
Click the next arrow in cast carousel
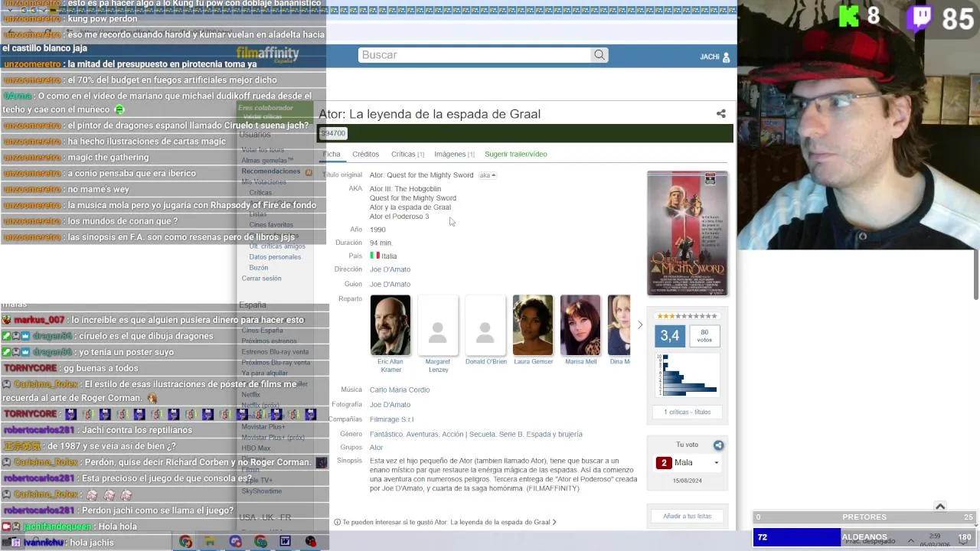(640, 325)
